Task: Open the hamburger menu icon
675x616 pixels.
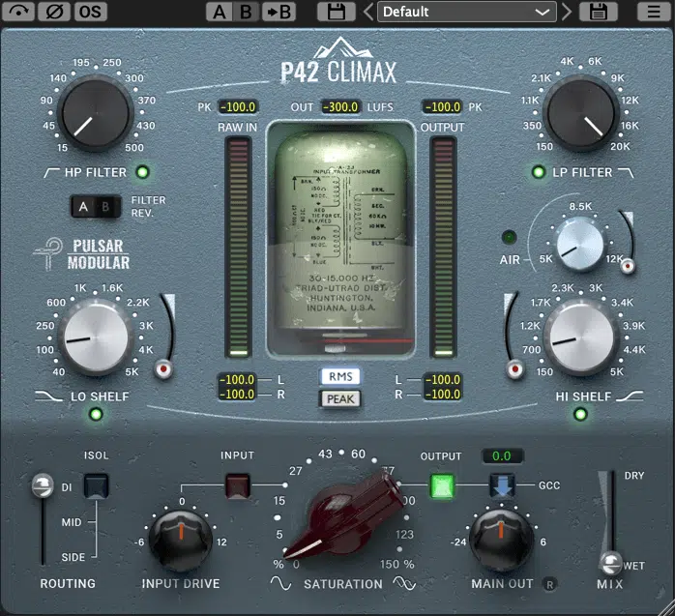Action: 652,12
